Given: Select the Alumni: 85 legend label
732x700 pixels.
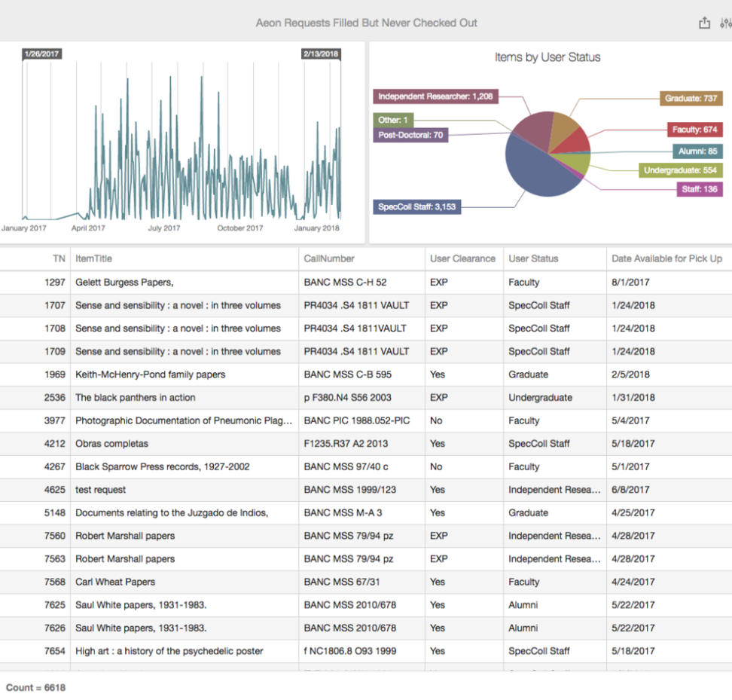Looking at the screenshot, I should tap(697, 151).
